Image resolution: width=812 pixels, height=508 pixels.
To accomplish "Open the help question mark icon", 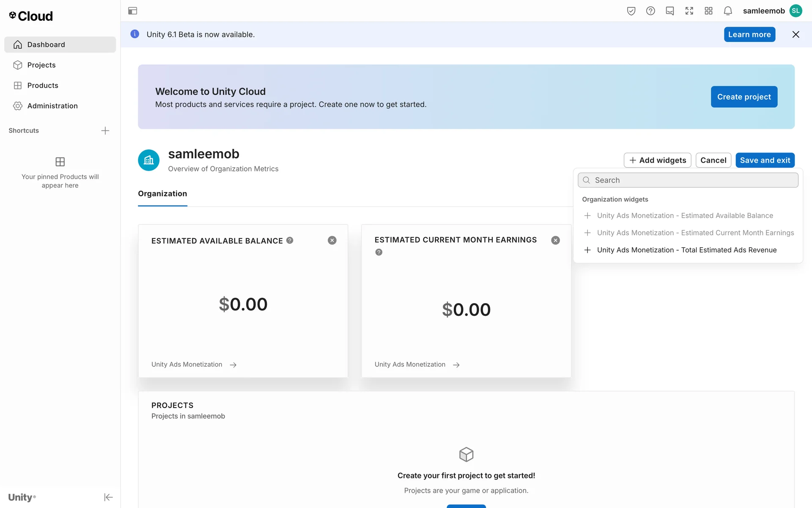I will click(x=650, y=11).
